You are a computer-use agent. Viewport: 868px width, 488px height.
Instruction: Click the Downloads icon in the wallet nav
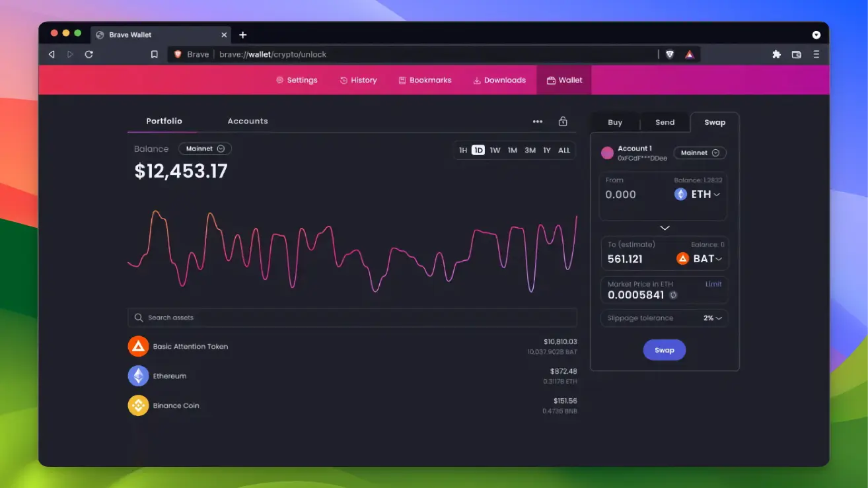coord(476,80)
